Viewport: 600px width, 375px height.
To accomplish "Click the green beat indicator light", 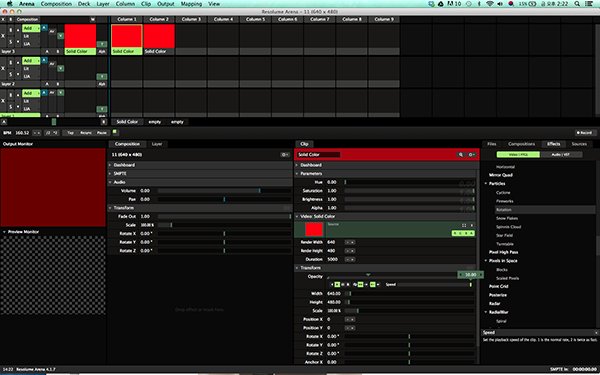I will coord(114,132).
